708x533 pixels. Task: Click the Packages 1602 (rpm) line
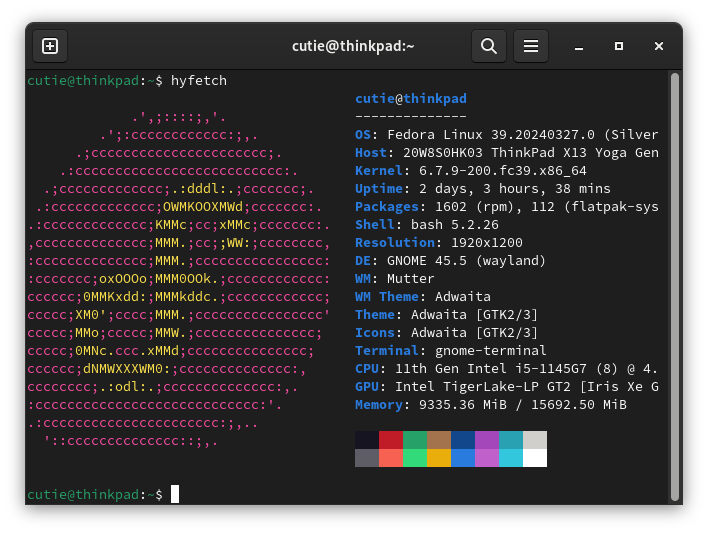coord(507,207)
